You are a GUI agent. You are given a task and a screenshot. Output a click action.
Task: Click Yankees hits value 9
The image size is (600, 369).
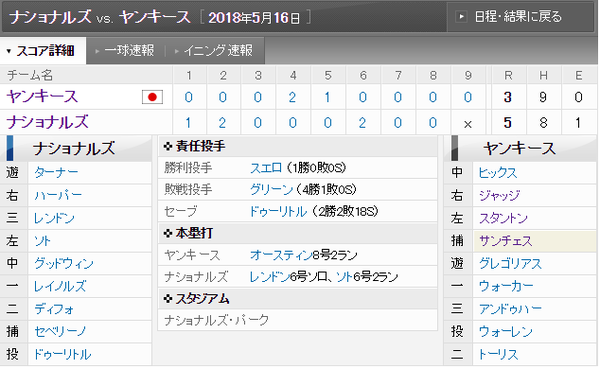click(543, 97)
